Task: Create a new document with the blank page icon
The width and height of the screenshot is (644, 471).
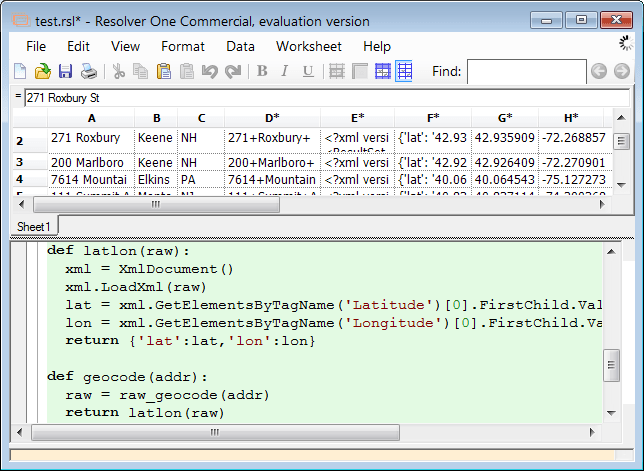Action: pyautogui.click(x=20, y=71)
